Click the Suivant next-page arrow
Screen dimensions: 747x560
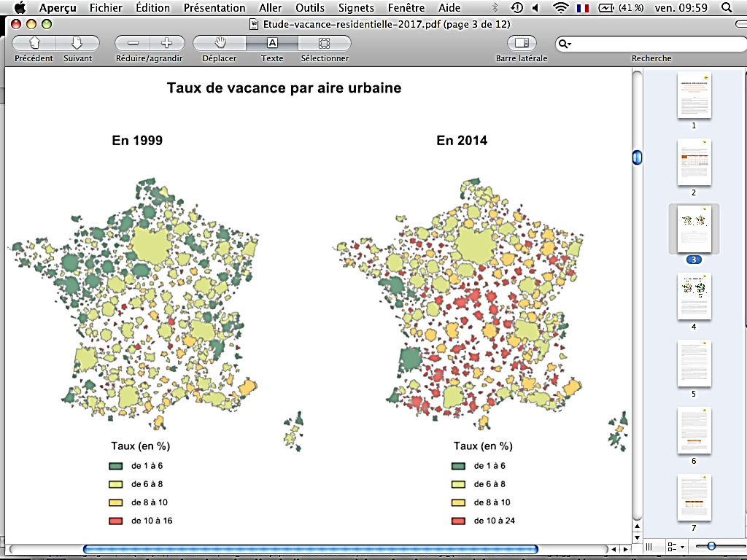(77, 43)
